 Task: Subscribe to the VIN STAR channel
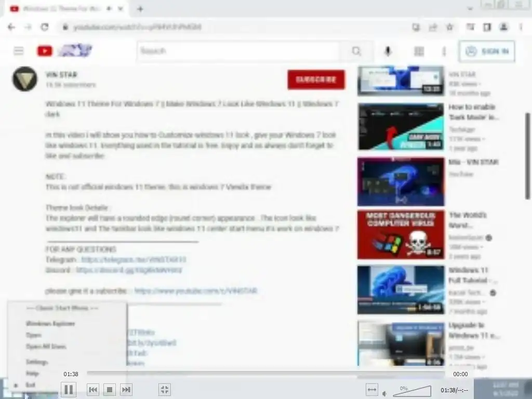coord(316,79)
